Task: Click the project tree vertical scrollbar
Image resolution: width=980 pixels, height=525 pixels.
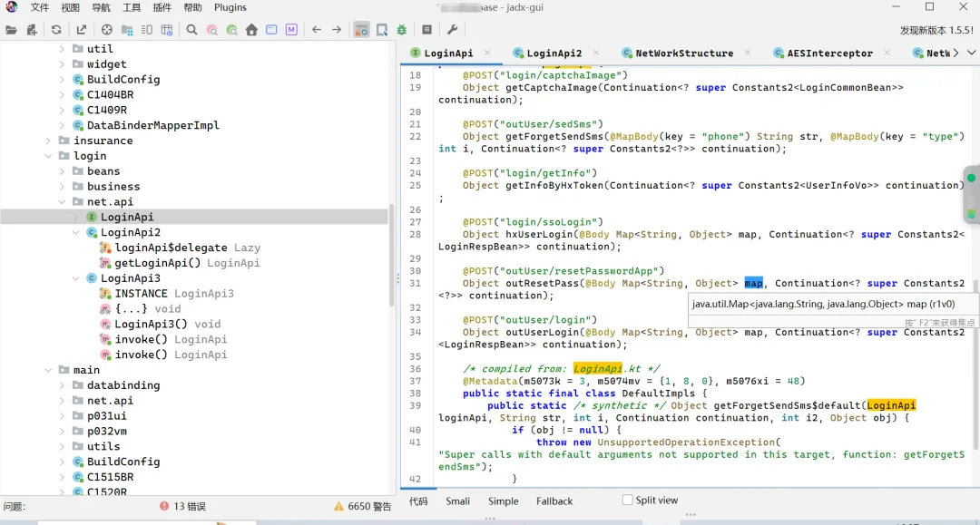Action: click(392, 254)
